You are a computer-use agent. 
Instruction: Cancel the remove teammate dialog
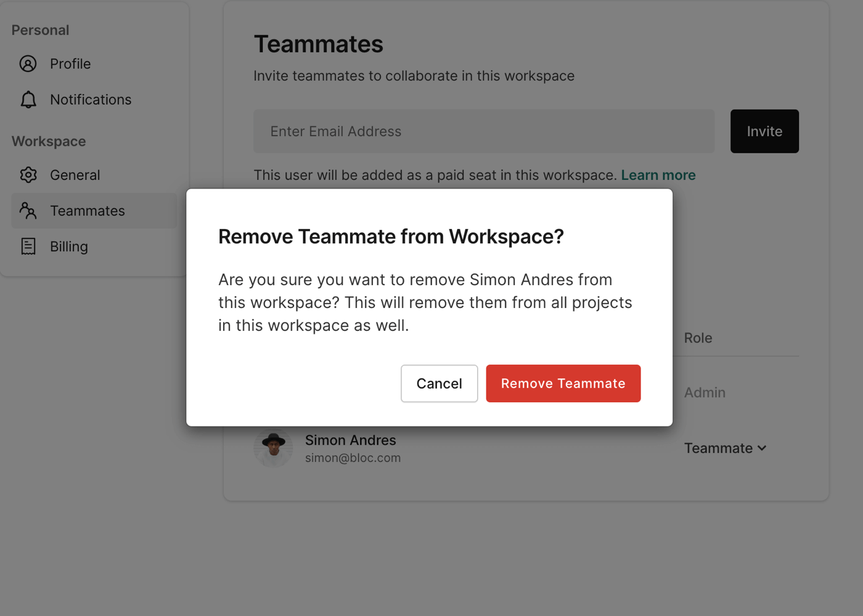(439, 383)
